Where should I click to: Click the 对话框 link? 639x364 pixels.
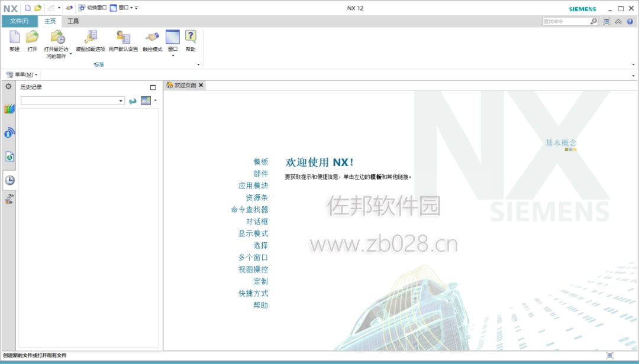pos(257,222)
